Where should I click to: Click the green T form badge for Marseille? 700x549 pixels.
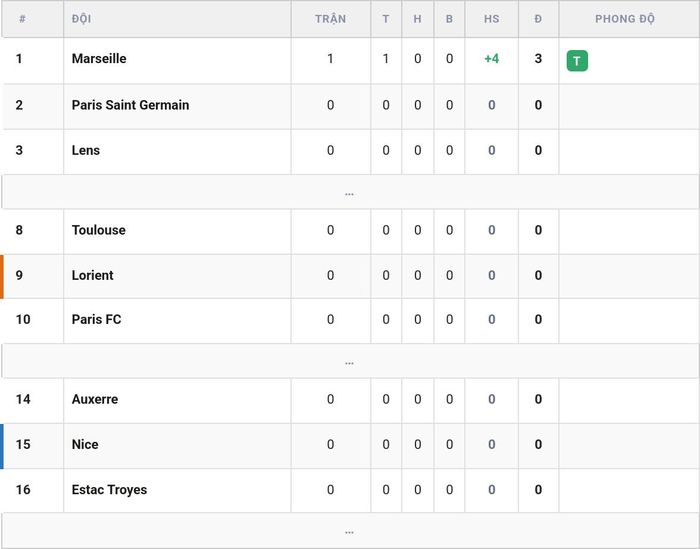[577, 61]
